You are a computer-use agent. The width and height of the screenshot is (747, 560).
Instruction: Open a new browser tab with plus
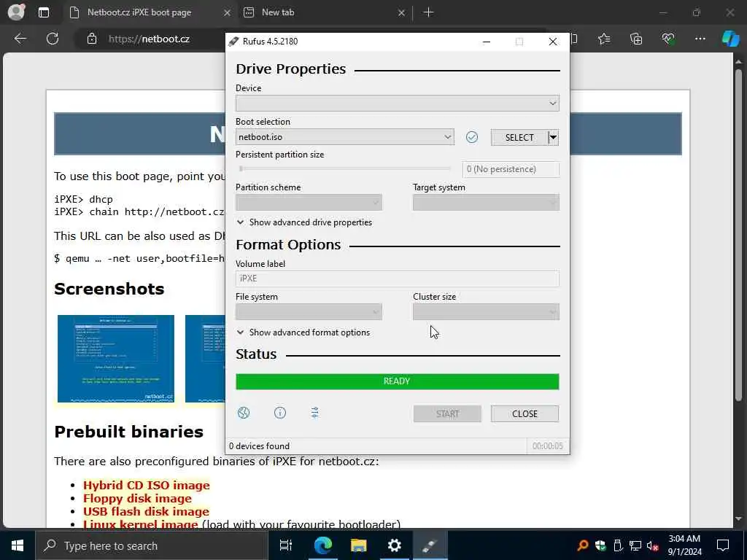pos(428,12)
